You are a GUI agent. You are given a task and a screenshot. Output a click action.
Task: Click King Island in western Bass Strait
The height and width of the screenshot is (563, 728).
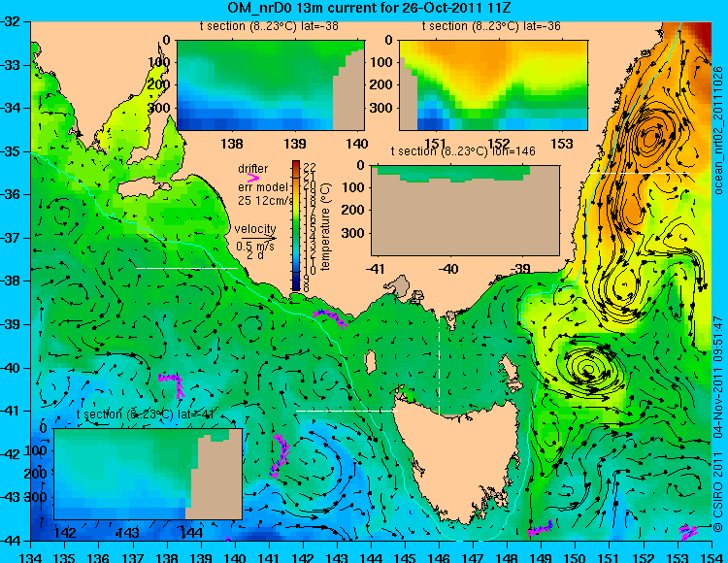[x=370, y=362]
